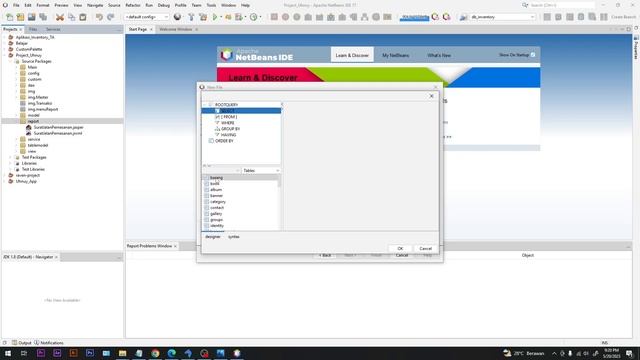Click the first garbage collection icon beside the memory bar
This screenshot has height=360, width=640.
(x=435, y=17)
